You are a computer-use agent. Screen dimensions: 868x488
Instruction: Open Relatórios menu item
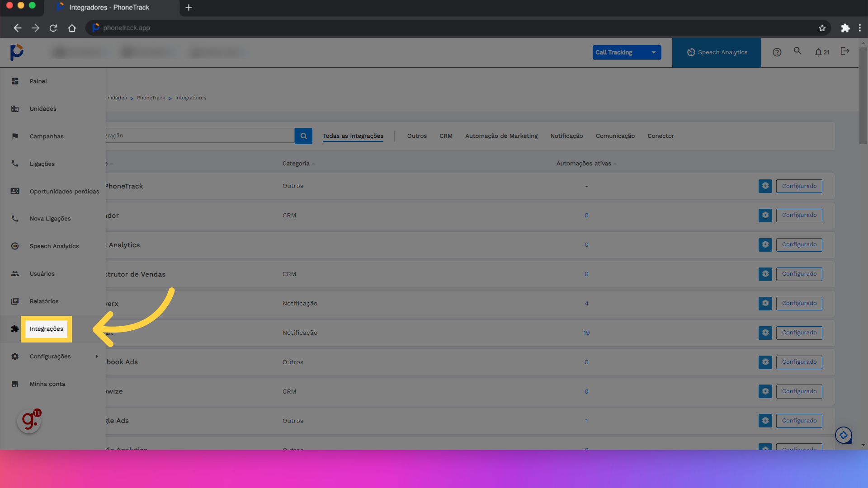click(44, 301)
